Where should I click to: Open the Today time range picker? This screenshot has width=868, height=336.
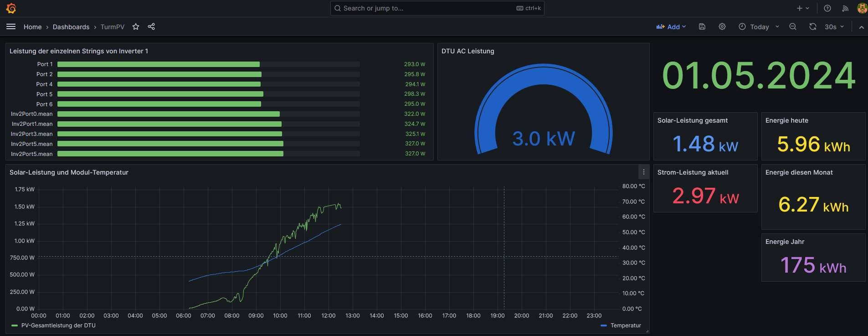[759, 27]
